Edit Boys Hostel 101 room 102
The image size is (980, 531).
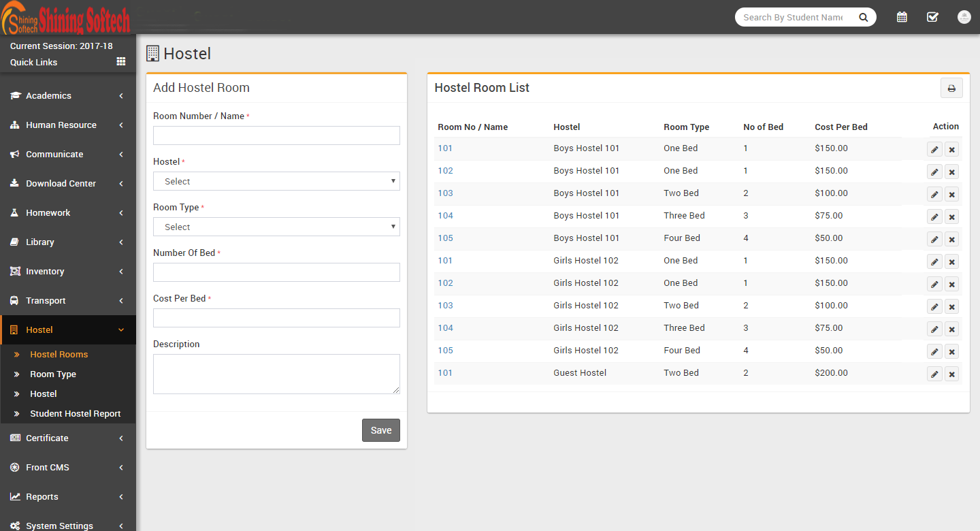[x=934, y=172]
